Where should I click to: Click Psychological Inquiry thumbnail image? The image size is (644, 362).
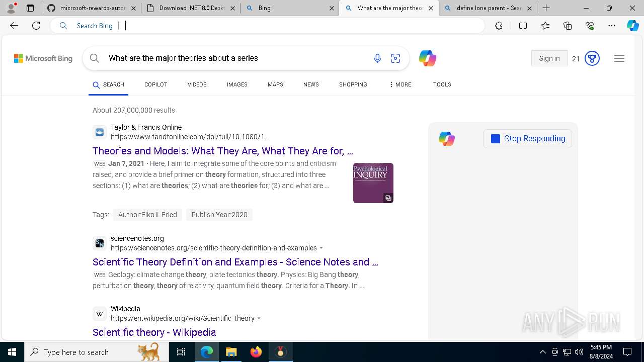point(373,183)
